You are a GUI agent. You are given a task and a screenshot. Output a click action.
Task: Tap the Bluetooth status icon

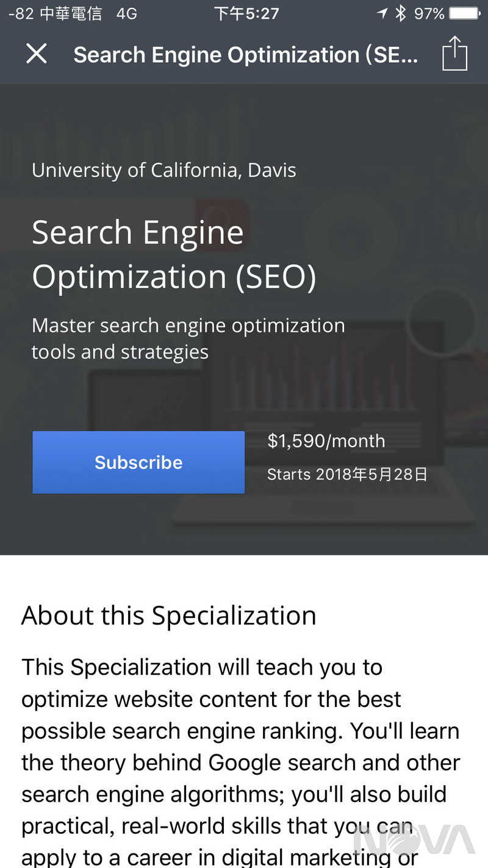(400, 13)
